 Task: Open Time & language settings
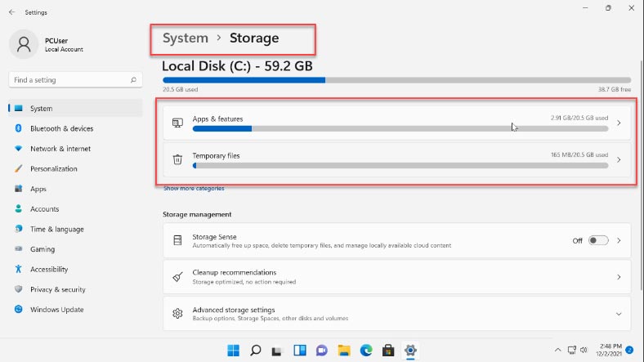click(75, 229)
